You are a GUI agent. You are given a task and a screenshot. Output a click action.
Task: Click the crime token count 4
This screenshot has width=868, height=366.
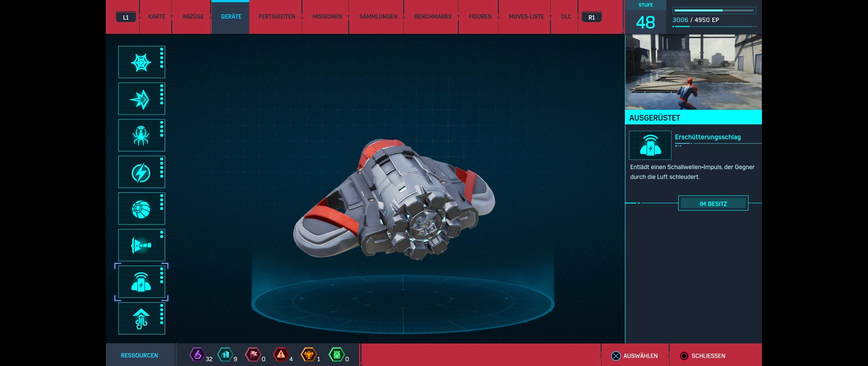click(x=291, y=359)
